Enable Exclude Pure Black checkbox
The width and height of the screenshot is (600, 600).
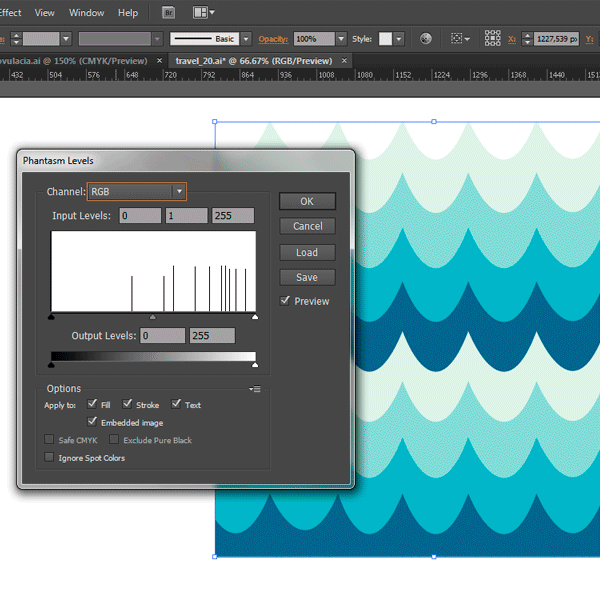pos(114,439)
